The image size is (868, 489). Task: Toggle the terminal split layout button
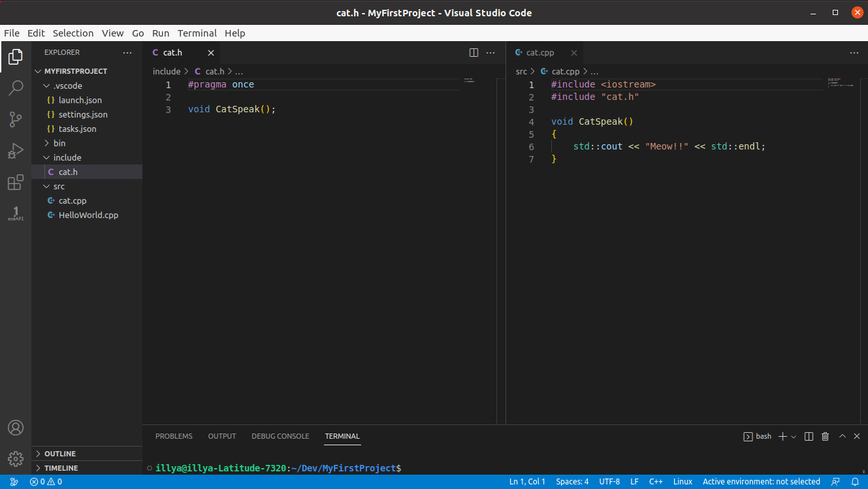point(809,436)
